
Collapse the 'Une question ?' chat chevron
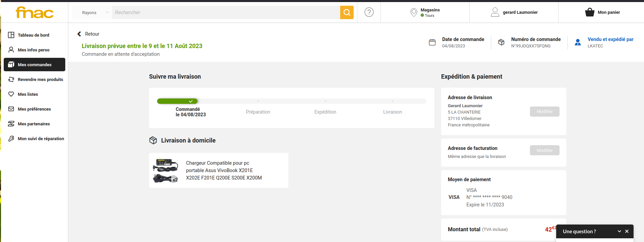tap(619, 231)
